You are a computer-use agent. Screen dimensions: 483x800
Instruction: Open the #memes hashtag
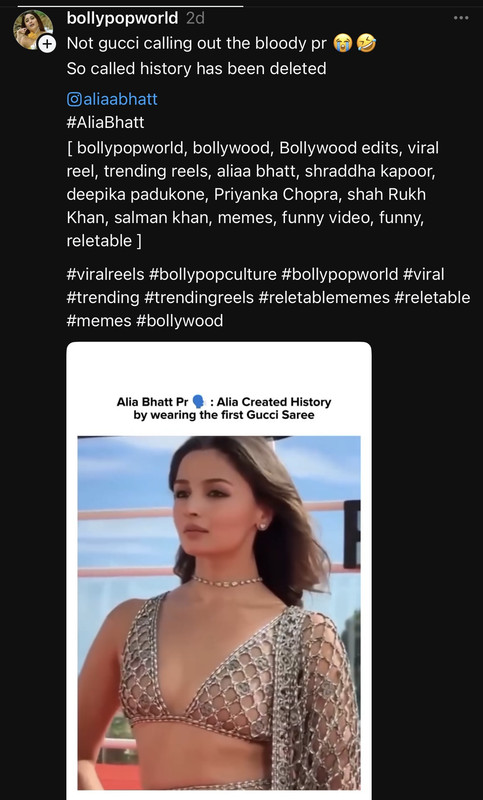(x=99, y=321)
